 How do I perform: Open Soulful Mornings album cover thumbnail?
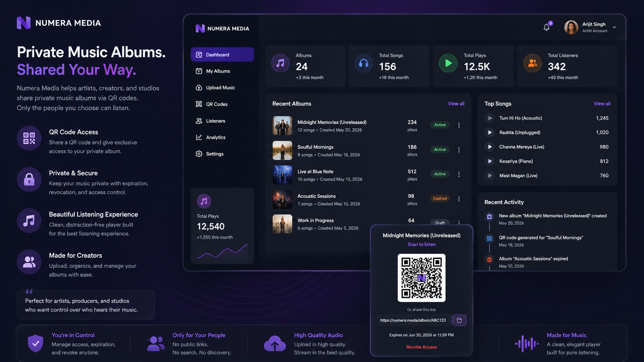point(282,150)
